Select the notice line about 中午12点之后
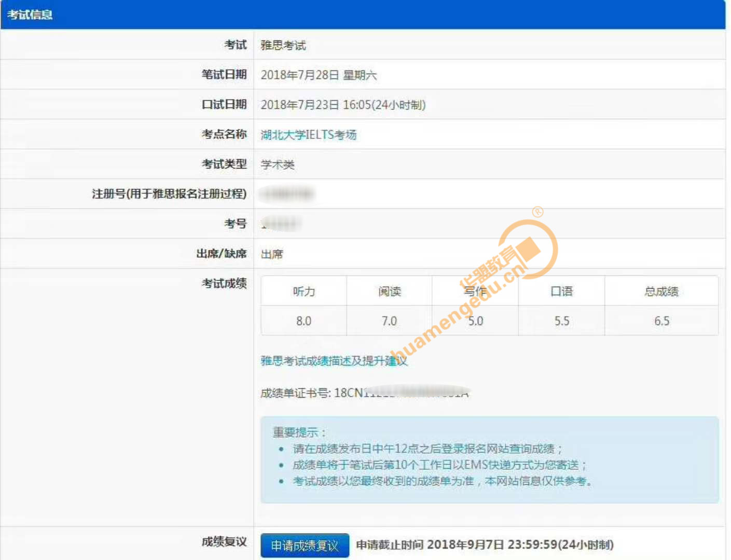731x560 pixels. click(x=427, y=449)
